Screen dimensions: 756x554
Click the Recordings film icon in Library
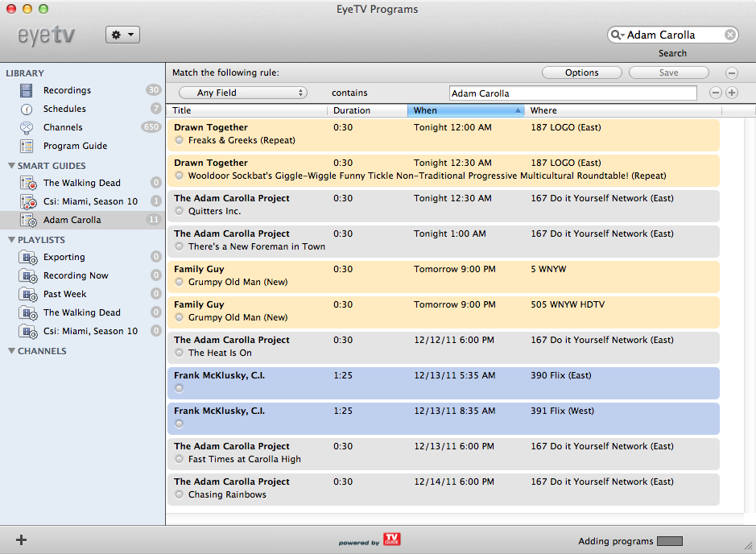pyautogui.click(x=27, y=90)
